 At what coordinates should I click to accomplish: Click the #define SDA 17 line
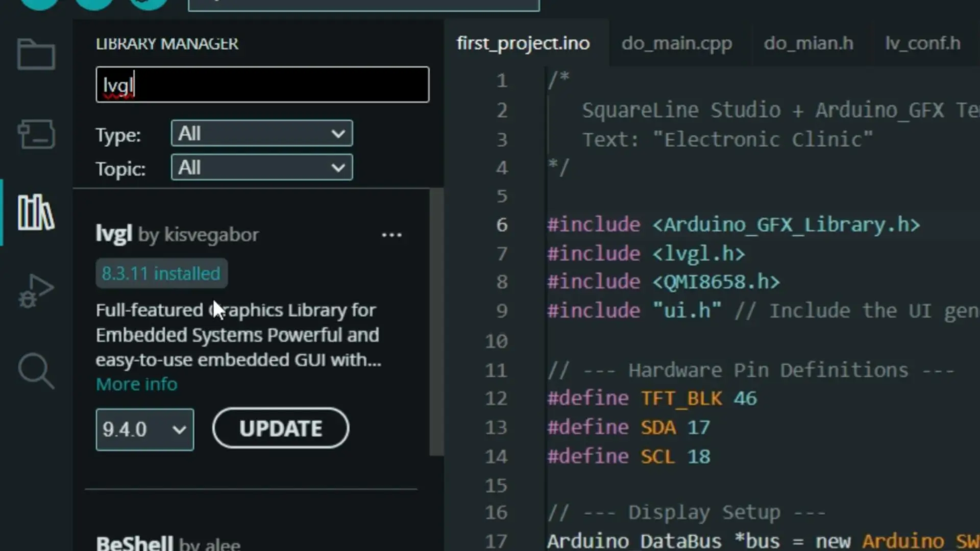[x=628, y=428]
